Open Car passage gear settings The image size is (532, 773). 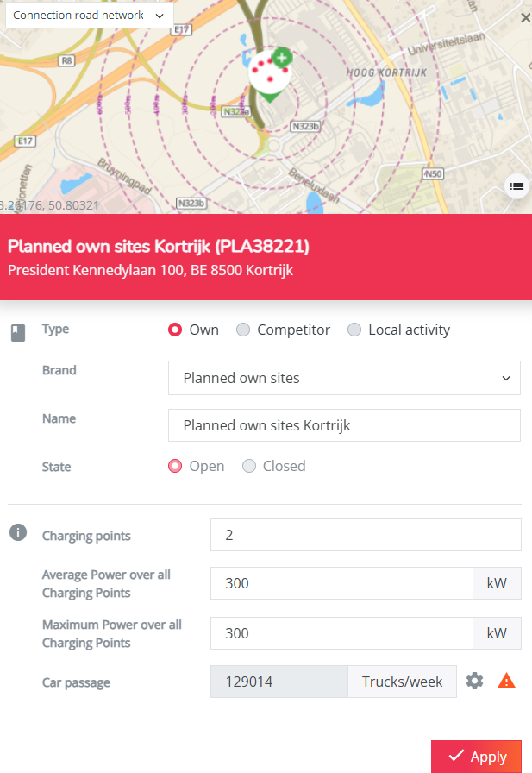474,681
